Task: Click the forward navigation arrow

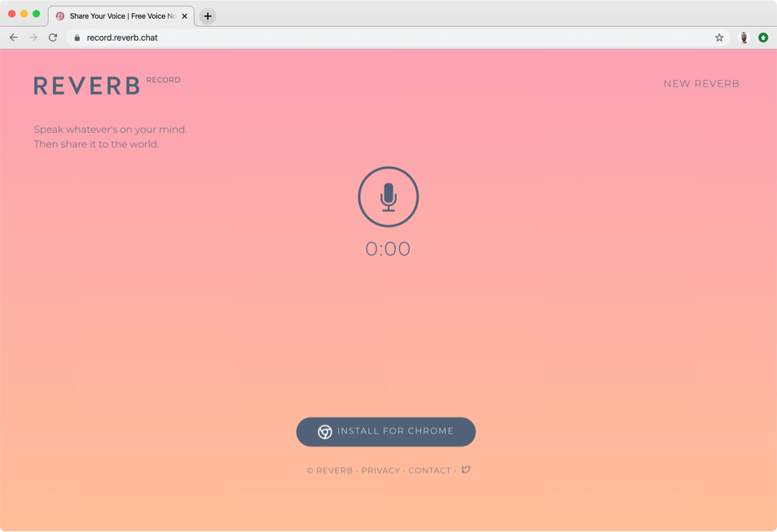Action: pos(33,37)
